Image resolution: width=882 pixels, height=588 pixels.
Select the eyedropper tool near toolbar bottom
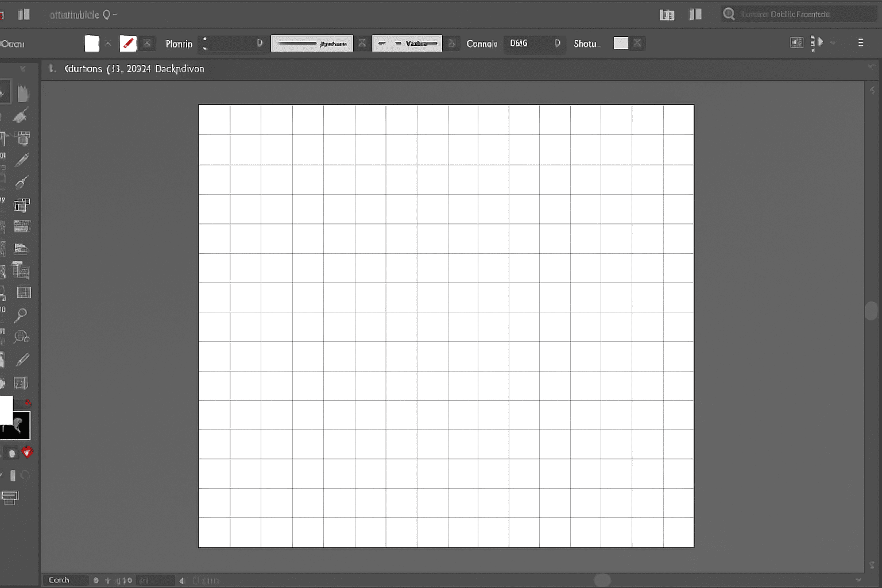click(x=22, y=360)
